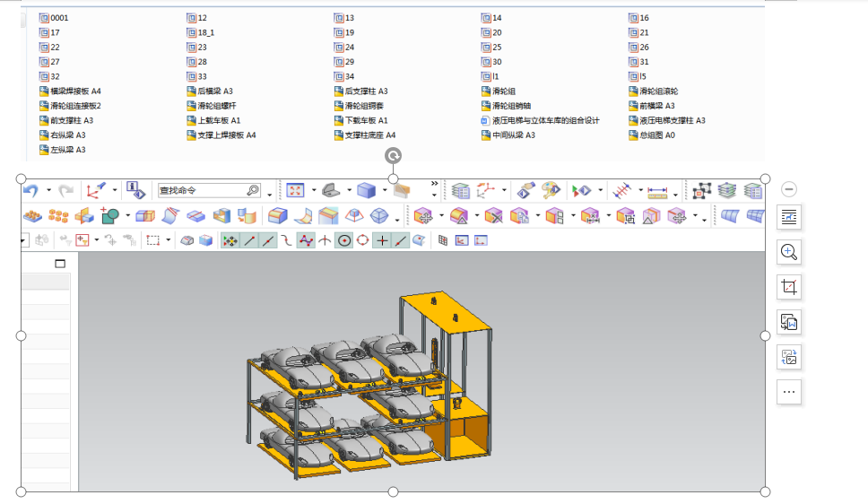Click the Undo arrow in the NX toolbar
This screenshot has height=504, width=868.
coord(30,191)
